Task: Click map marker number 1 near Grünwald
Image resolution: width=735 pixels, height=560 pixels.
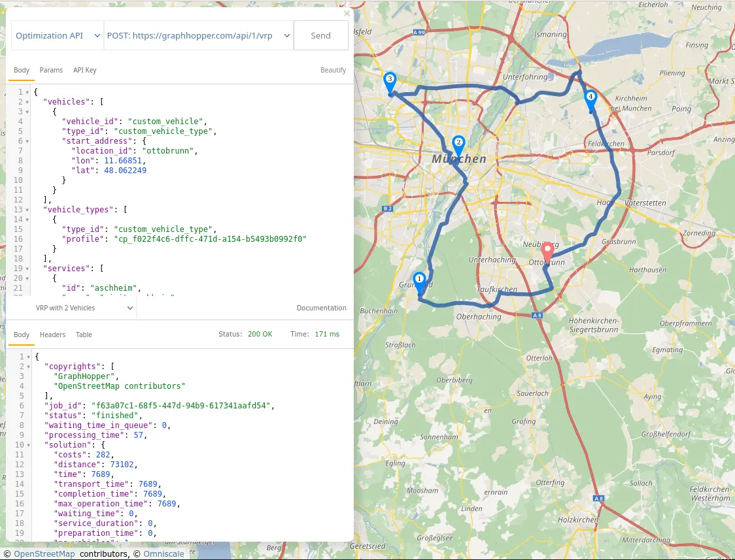Action: click(419, 281)
